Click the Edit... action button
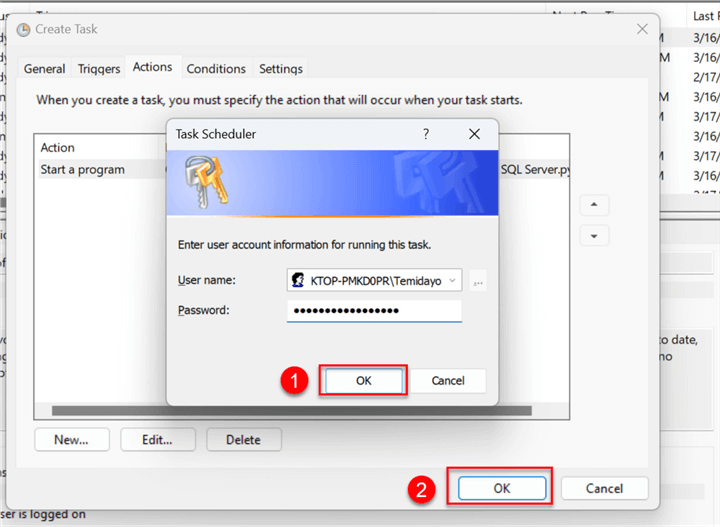Screen dimensions: 720x527 (x=158, y=440)
